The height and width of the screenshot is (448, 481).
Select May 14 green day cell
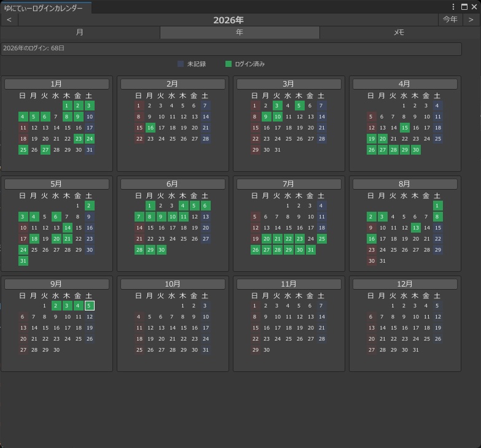pos(67,228)
